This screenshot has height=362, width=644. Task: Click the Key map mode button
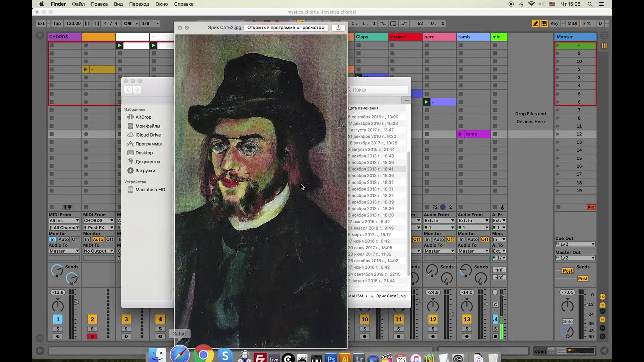pos(555,23)
